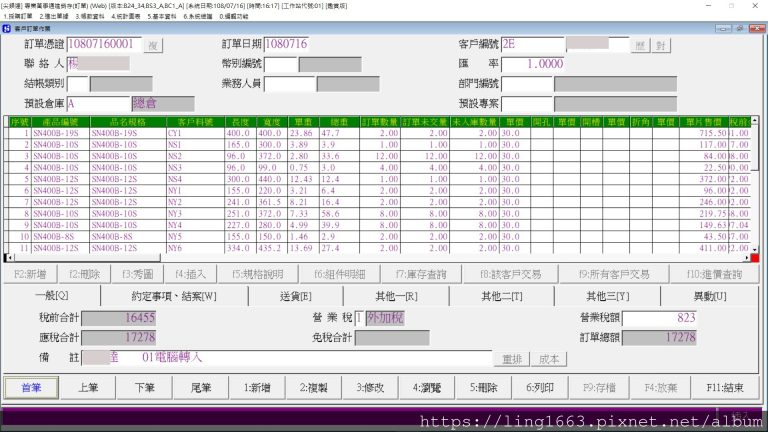Click the 匯率 field showing 1.0000
This screenshot has width=768, height=432.
point(533,64)
